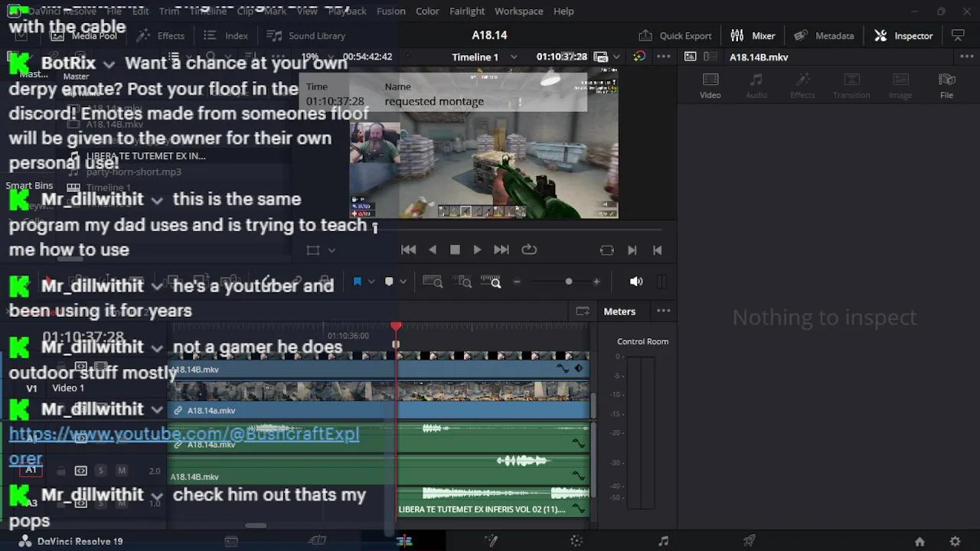The height and width of the screenshot is (551, 980).
Task: Open project settings gear icon
Action: [955, 541]
